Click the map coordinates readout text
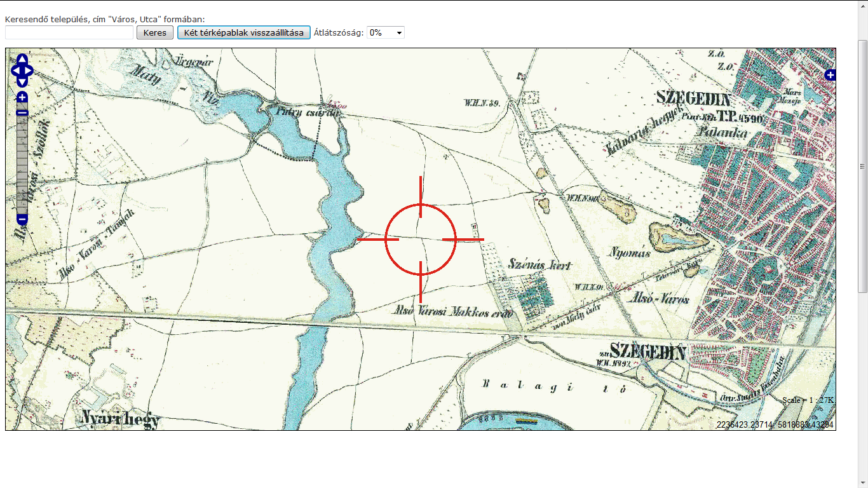Viewport: 868px width, 488px height. pos(775,424)
